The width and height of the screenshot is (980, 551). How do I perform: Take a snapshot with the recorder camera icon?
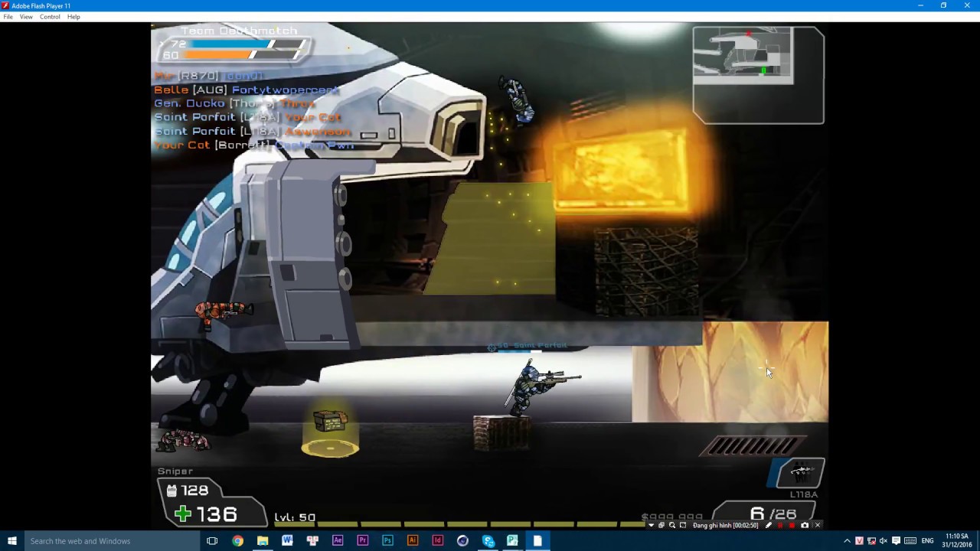pos(804,526)
